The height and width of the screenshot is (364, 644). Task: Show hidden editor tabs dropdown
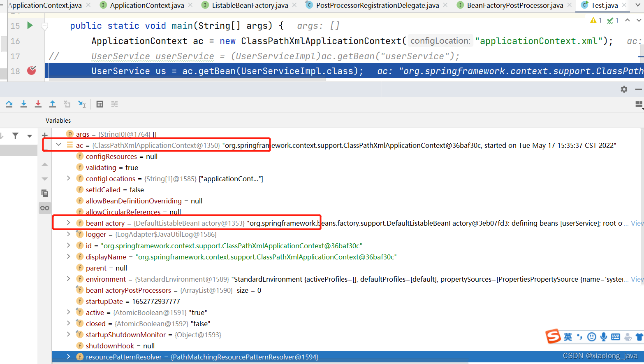click(638, 5)
